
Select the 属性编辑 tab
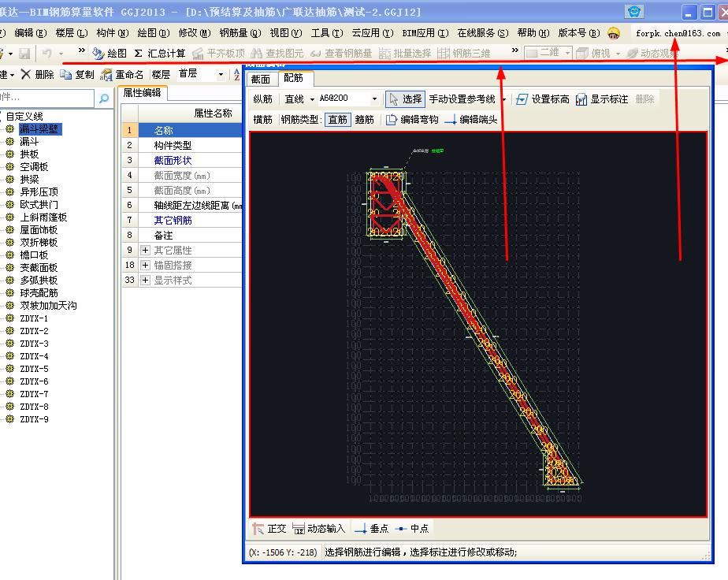tap(142, 93)
